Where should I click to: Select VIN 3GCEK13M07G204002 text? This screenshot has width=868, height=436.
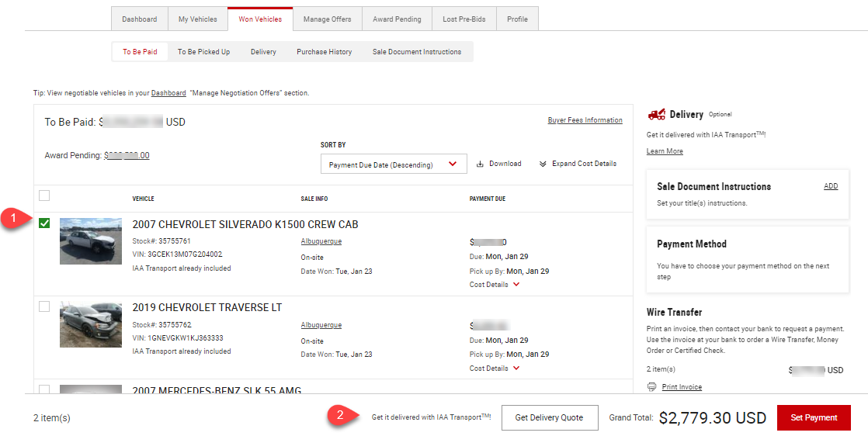click(x=177, y=254)
